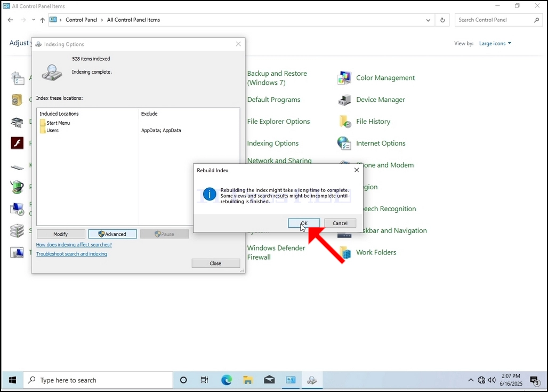
Task: Click the Security and Maintenance-style top left icon
Action: point(17,78)
